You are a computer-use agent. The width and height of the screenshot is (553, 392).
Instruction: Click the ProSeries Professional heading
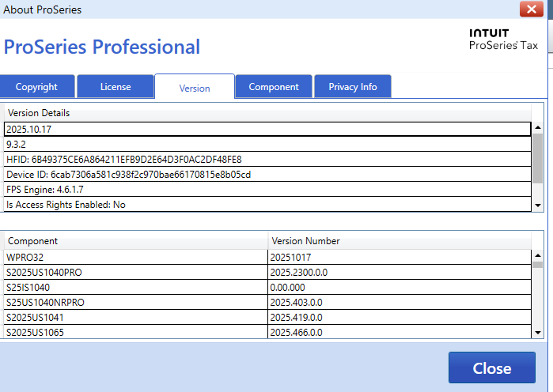[102, 47]
